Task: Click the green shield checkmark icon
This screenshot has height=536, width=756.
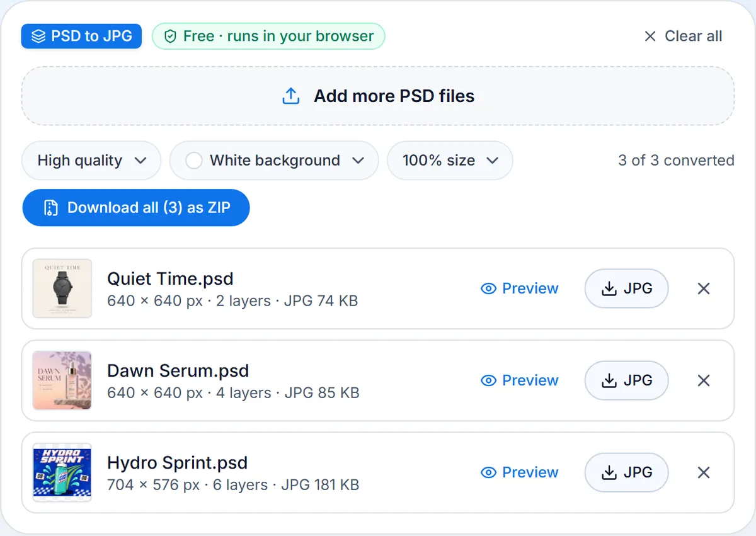Action: click(169, 37)
